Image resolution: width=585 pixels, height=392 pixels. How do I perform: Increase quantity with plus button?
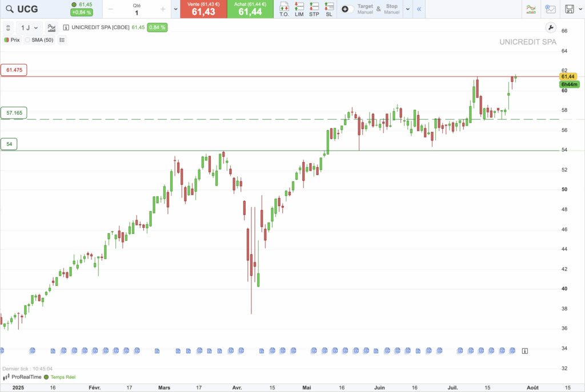[x=163, y=9]
